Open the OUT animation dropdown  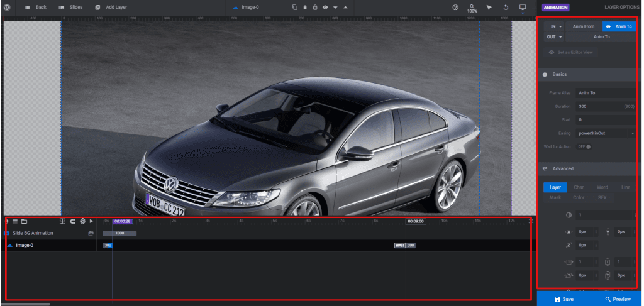(x=554, y=37)
